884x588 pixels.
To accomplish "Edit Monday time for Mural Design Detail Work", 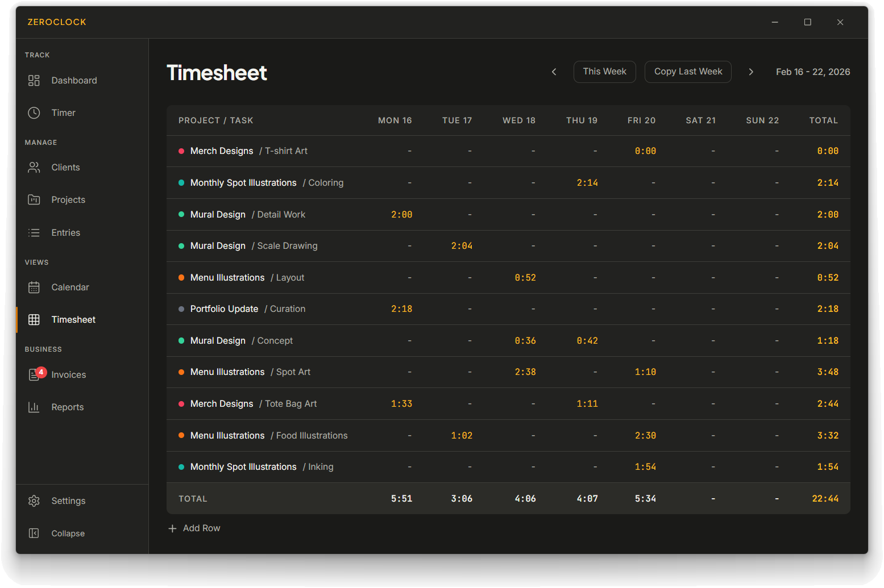I will (x=401, y=215).
